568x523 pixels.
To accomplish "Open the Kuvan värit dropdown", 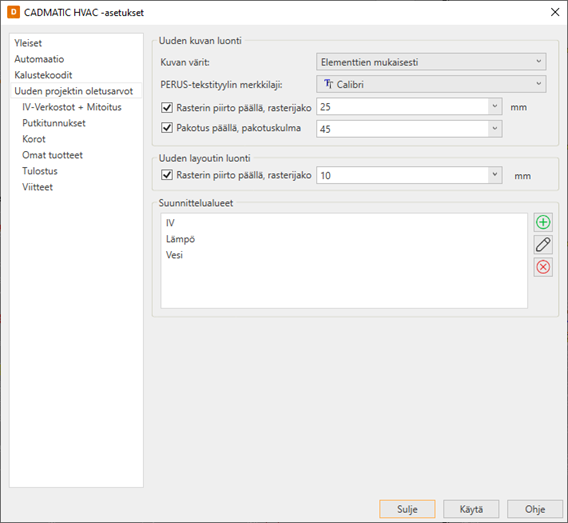I will tap(431, 62).
